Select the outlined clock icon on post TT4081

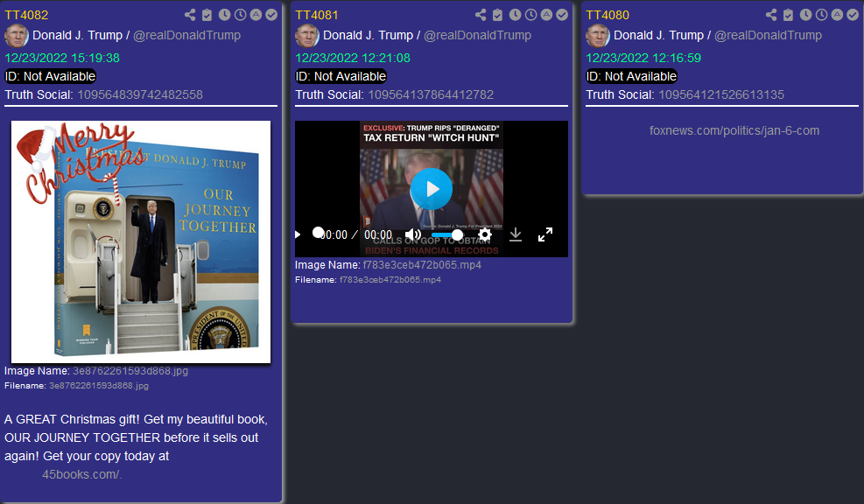530,15
